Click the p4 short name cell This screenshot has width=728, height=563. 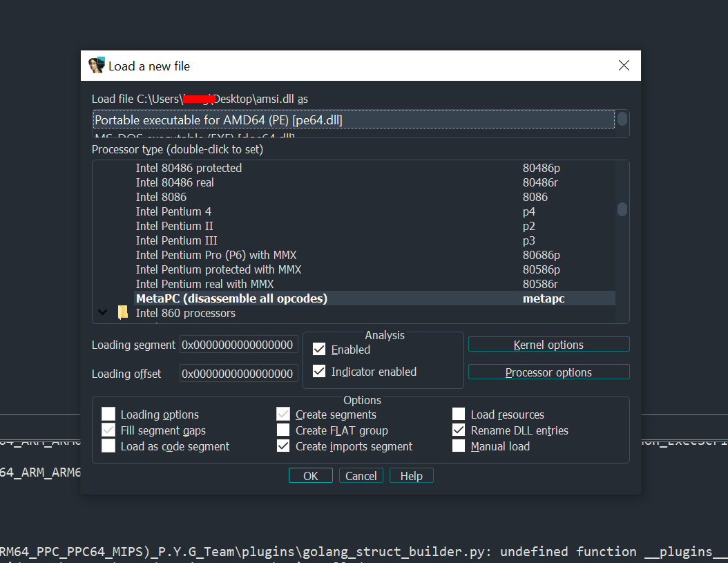coord(529,211)
